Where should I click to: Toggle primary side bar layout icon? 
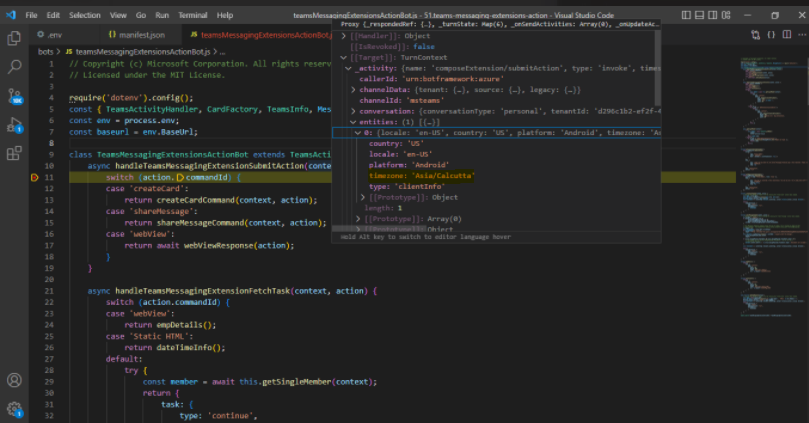point(686,15)
